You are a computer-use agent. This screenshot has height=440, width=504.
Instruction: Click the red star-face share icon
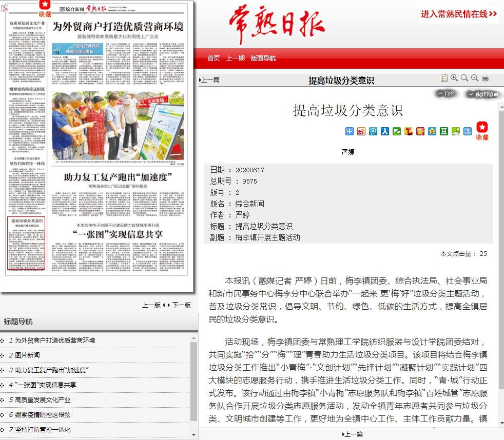click(x=420, y=131)
